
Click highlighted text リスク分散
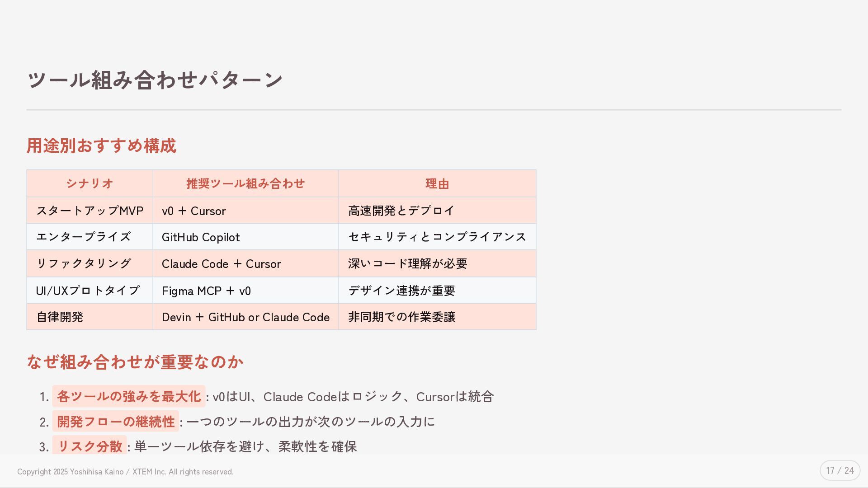click(90, 446)
